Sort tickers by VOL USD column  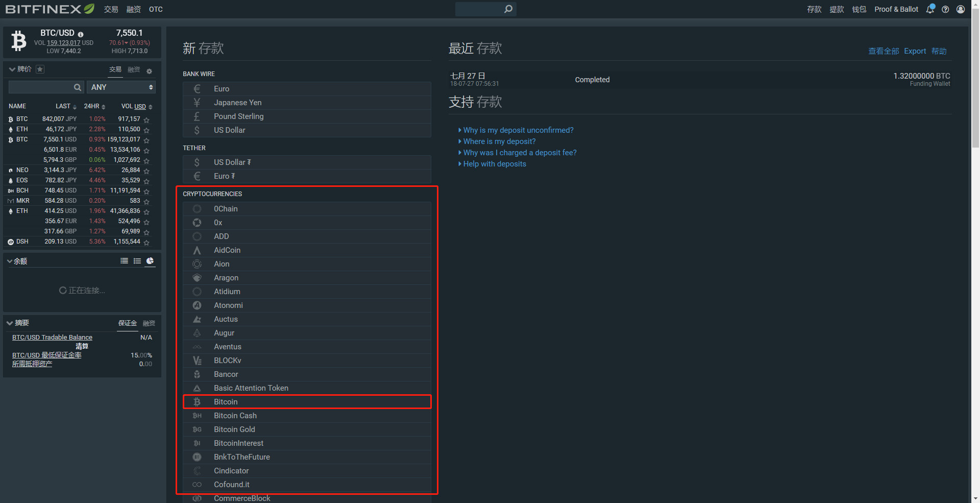tap(137, 106)
